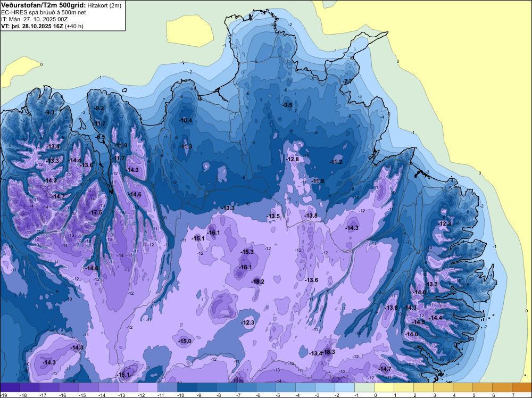The image size is (532, 398).
Task: Click the '7' tick label on color bar
Action: click(513, 395)
